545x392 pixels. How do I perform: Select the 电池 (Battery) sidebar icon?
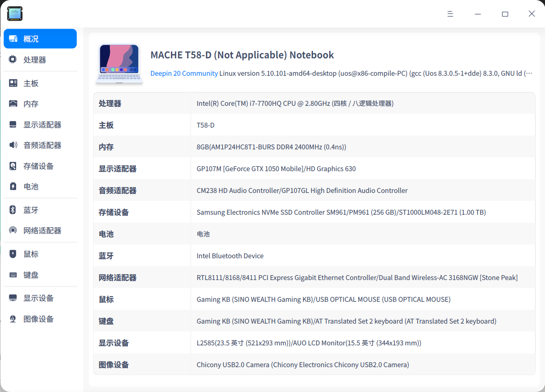[x=13, y=187]
